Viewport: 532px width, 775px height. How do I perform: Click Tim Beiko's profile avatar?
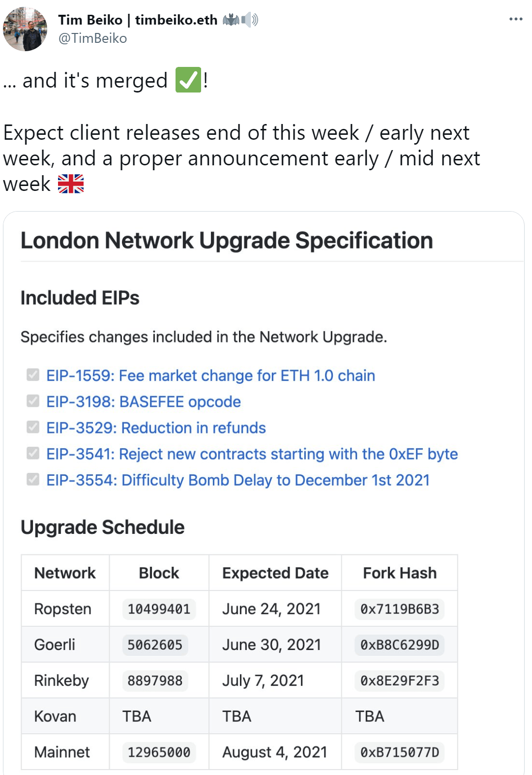click(25, 29)
